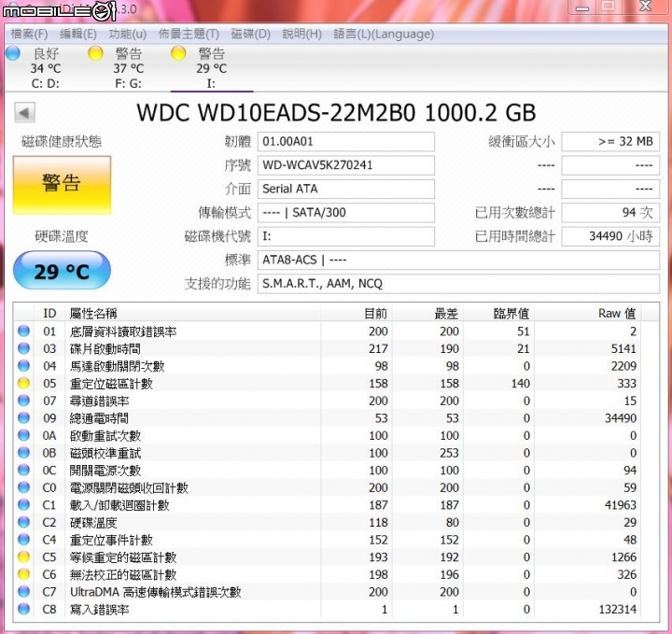Click the yellow 警告 health status button
Viewport: 672px width, 634px height.
(x=63, y=185)
